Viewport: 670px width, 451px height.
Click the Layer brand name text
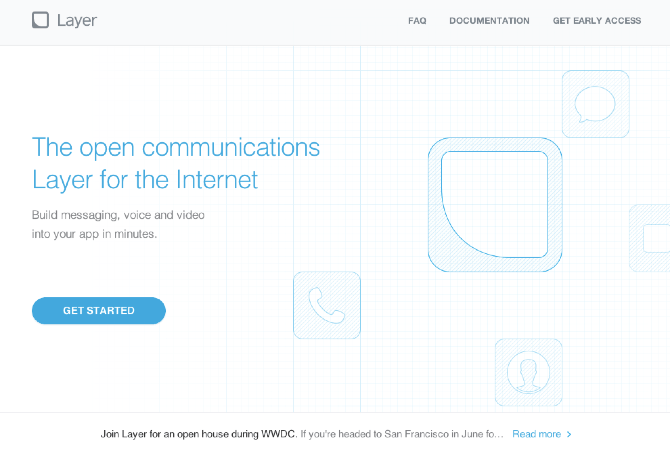pos(77,21)
